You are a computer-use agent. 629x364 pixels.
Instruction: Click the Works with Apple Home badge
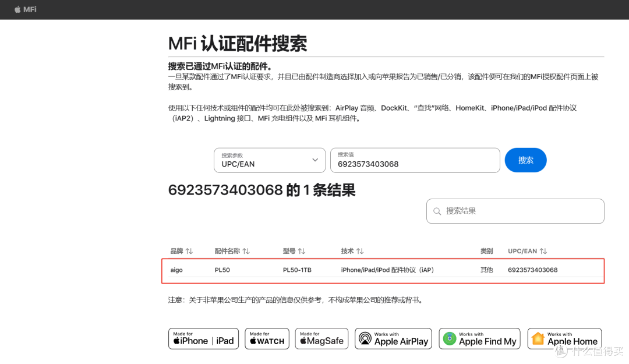(x=564, y=339)
